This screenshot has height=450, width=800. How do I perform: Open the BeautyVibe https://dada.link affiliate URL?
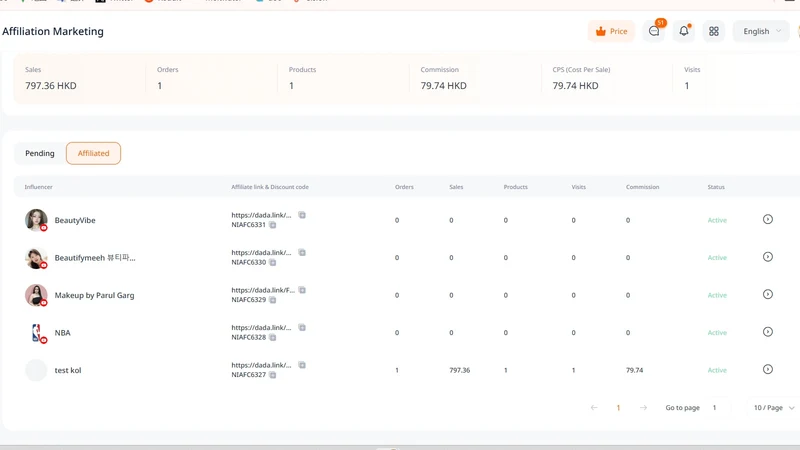tap(261, 215)
